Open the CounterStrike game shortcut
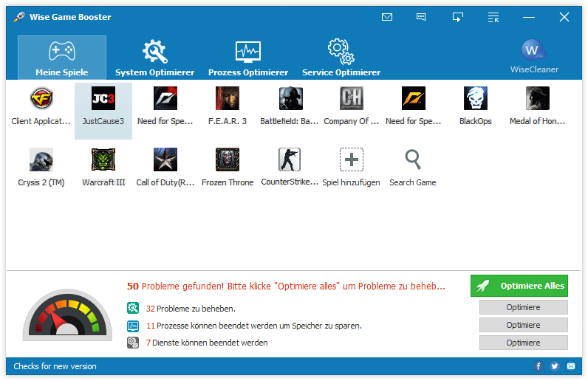Image resolution: width=588 pixels, height=381 pixels. tap(290, 160)
